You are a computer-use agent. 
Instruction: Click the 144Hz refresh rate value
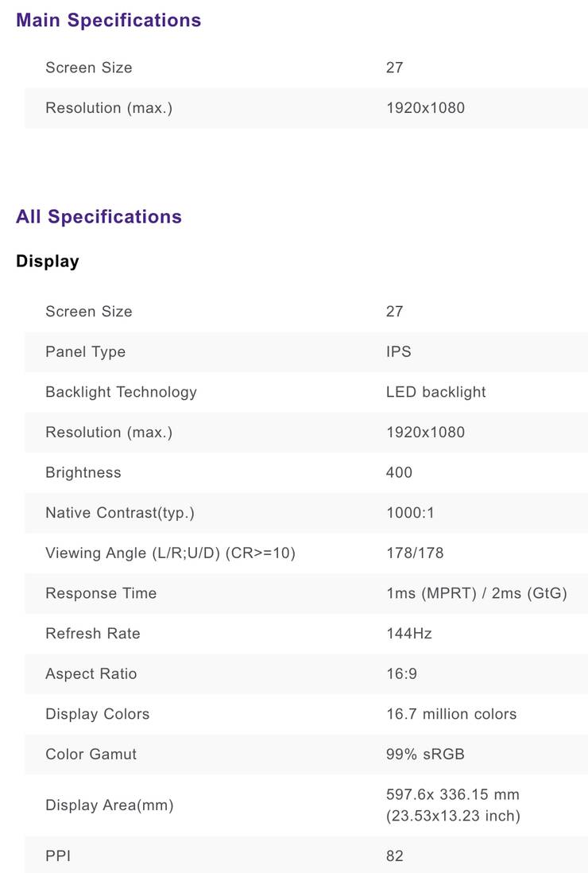click(x=408, y=634)
